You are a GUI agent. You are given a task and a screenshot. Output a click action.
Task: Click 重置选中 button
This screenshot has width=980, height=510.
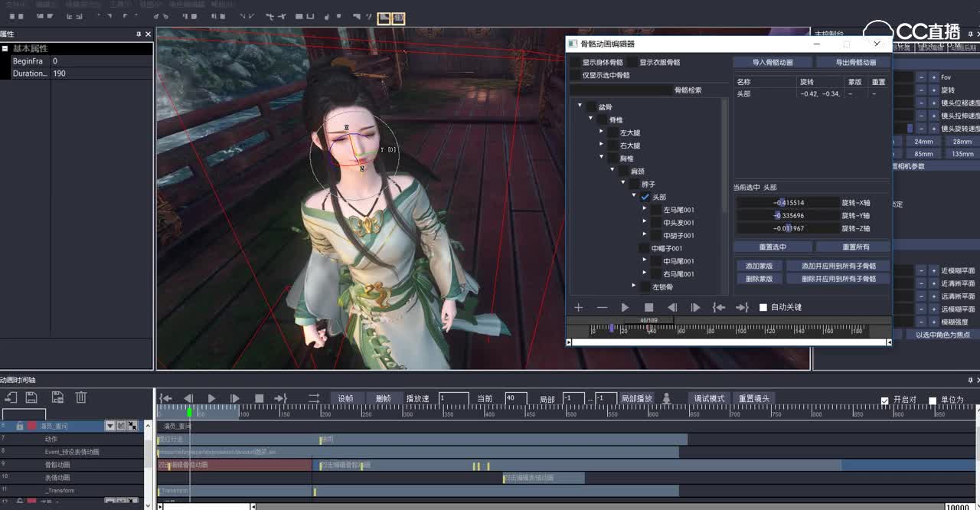click(772, 247)
